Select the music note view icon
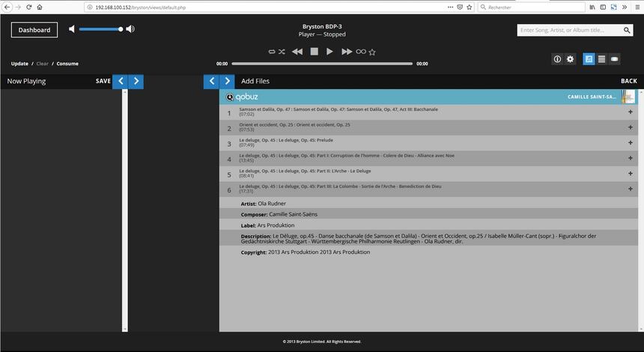Viewport: 644px width, 352px height. pos(589,59)
